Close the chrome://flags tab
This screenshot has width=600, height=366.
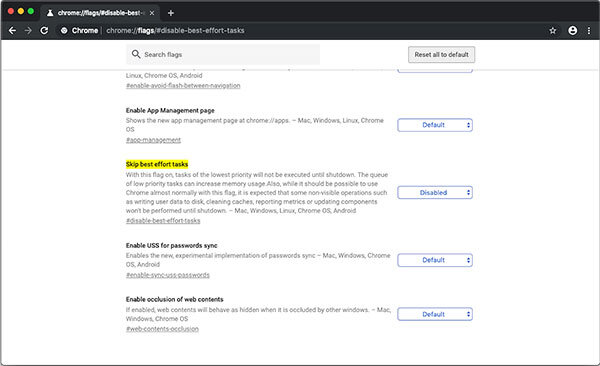[152, 13]
